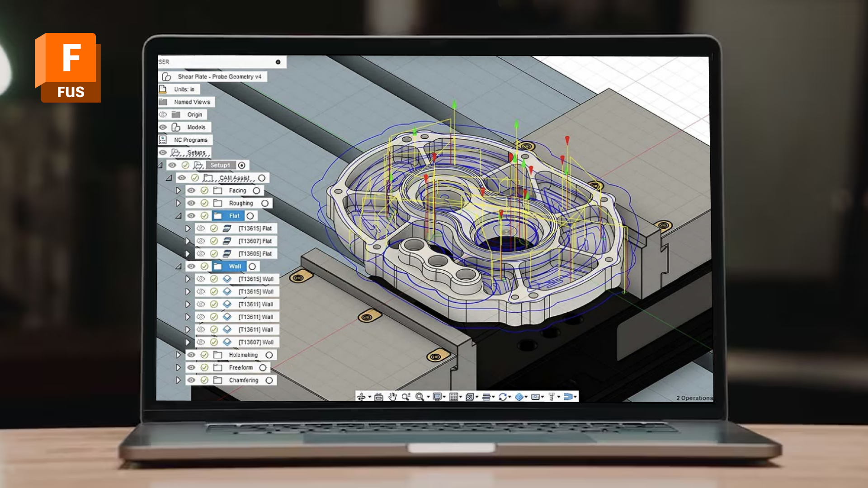
Task: Activate Setup1 radio button
Action: click(x=242, y=165)
